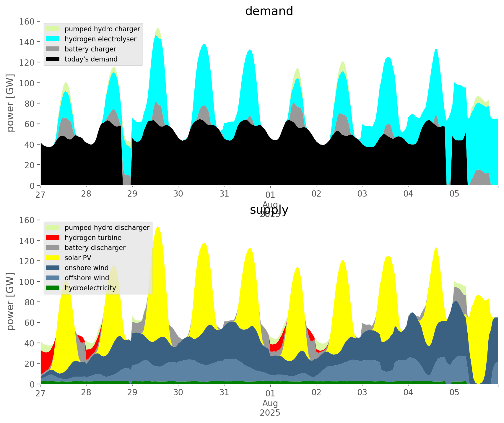Click the "demand" chart title
Screen dimensions: 504x423
(x=269, y=11)
